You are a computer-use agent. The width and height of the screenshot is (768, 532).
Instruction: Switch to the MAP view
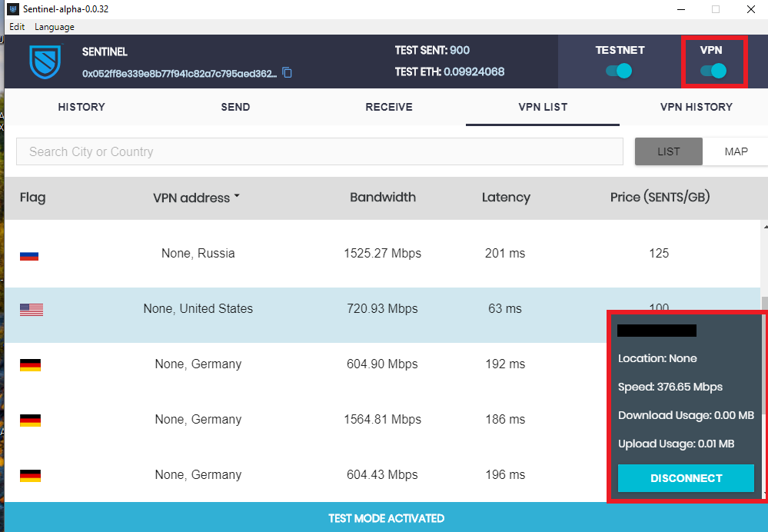736,151
